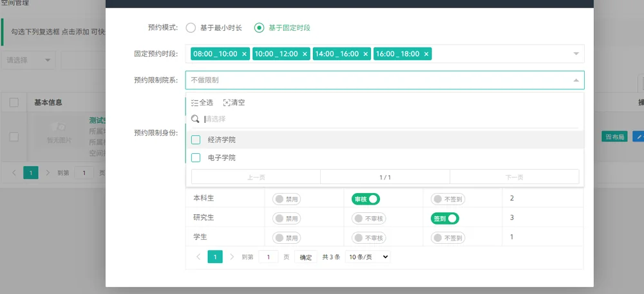Click the next page arrow in background pager
This screenshot has width=644, height=294.
48,172
